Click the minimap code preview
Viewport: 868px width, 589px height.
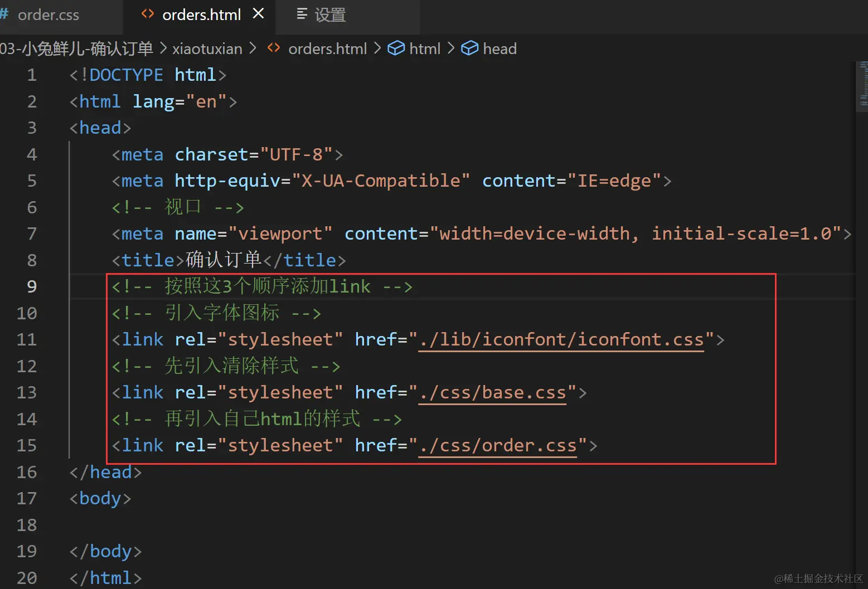click(x=863, y=84)
